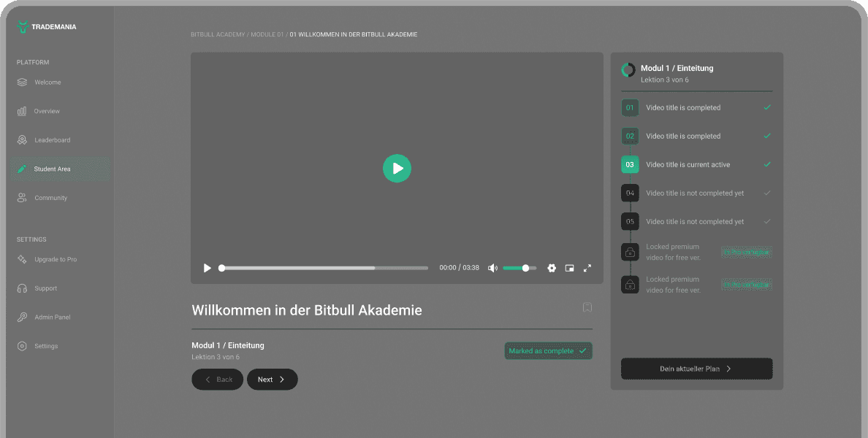Select lesson 03 active number badge
This screenshot has height=438, width=868.
[x=630, y=164]
